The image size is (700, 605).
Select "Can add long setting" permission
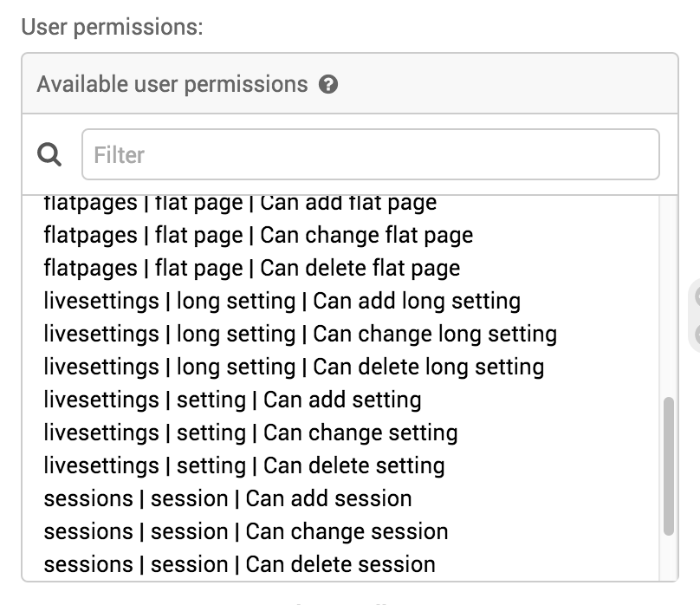click(282, 302)
